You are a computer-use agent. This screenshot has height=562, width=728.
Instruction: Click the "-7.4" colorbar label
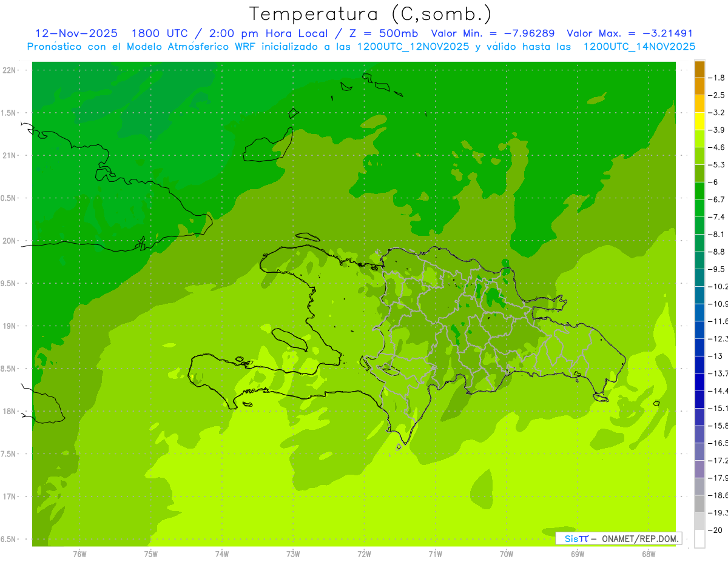click(x=716, y=216)
